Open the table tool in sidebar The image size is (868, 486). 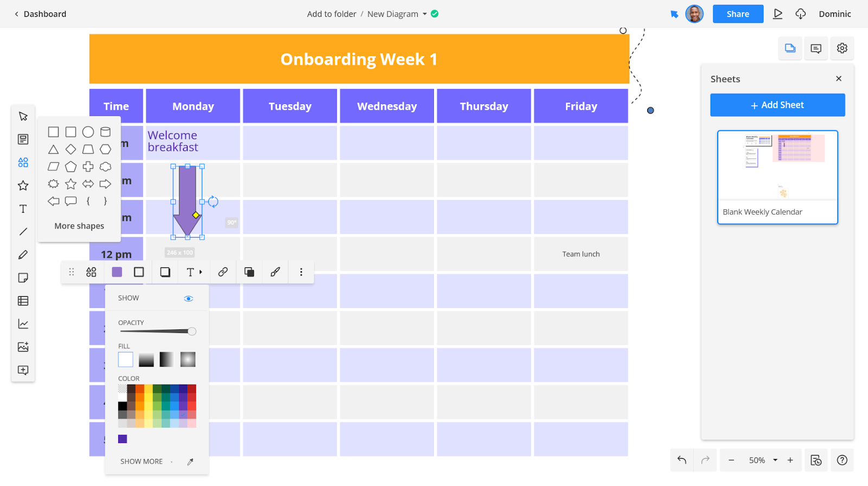pos(23,301)
